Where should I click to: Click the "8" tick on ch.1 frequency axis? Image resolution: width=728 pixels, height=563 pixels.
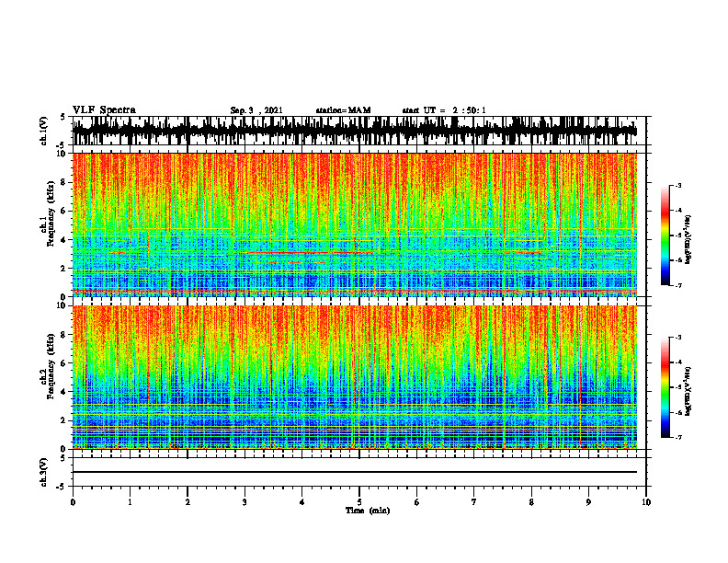pos(64,182)
